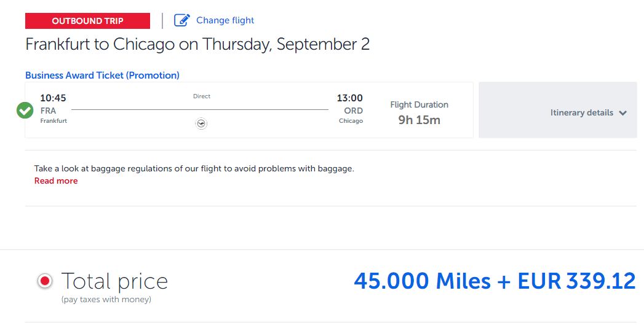Click the 9h 15m flight duration
The image size is (644, 328).
[419, 120]
